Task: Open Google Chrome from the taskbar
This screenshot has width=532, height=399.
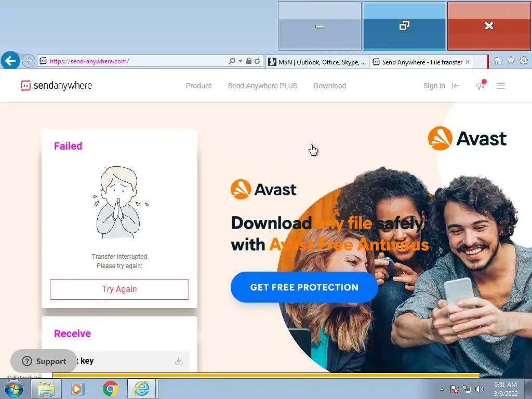Action: [110, 389]
